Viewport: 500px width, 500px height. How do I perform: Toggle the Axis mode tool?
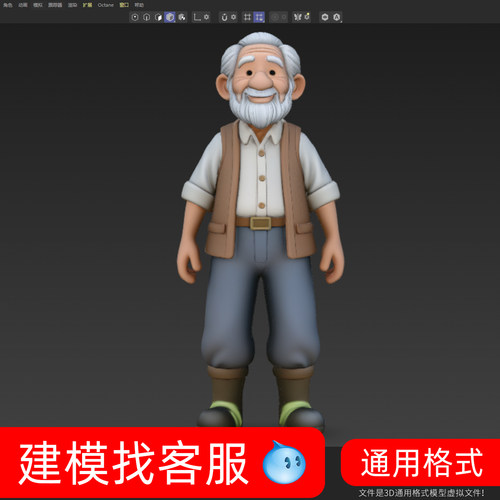pyautogui.click(x=197, y=17)
